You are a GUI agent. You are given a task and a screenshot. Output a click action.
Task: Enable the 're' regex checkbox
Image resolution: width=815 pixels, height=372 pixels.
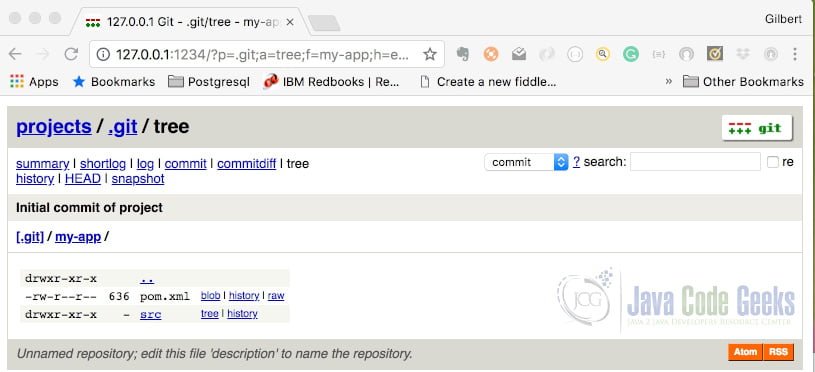pos(773,162)
